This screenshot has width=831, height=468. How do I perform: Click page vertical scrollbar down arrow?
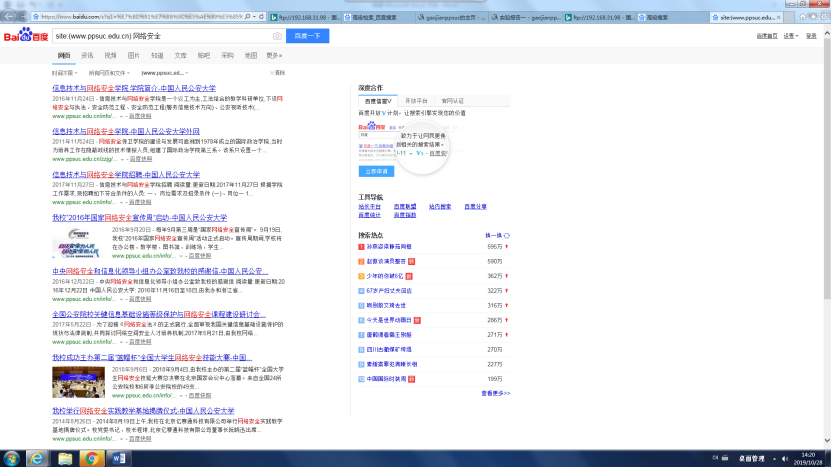827,440
